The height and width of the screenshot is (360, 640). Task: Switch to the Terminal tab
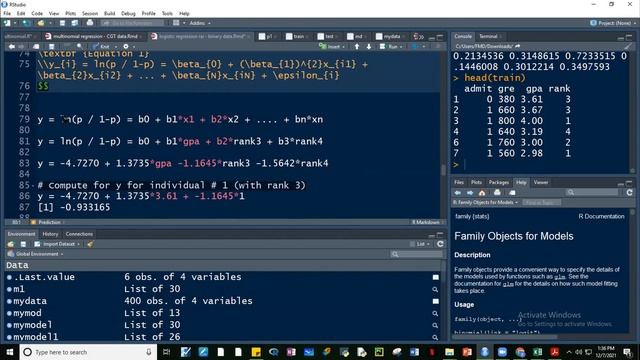488,36
